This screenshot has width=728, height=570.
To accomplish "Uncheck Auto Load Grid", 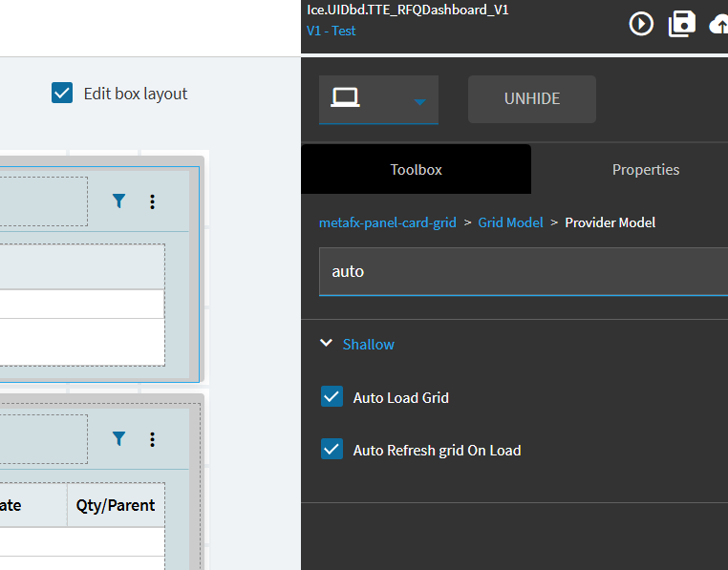I will coord(332,396).
